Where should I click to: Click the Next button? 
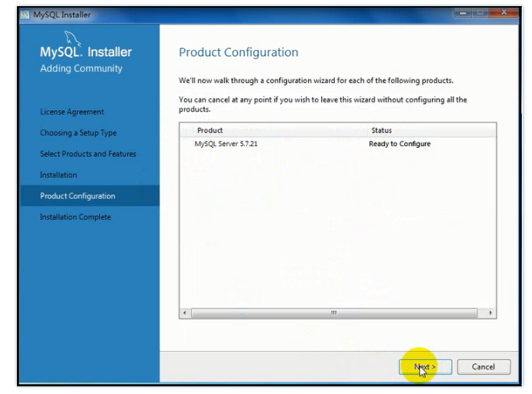(x=426, y=367)
